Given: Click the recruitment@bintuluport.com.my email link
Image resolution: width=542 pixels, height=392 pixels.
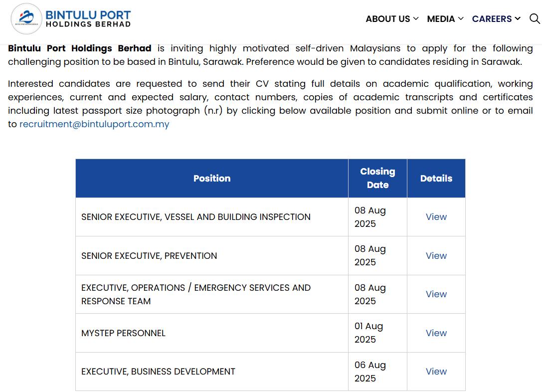Looking at the screenshot, I should (x=94, y=124).
